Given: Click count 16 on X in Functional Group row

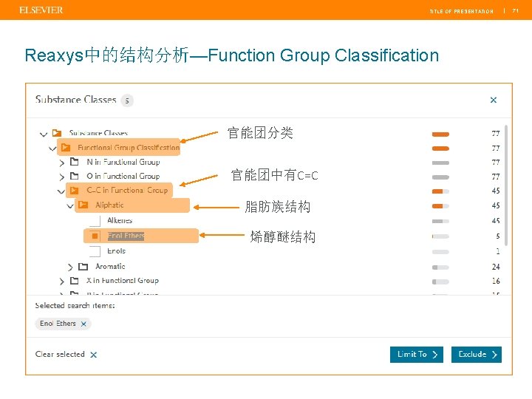Looking at the screenshot, I should coord(496,282).
